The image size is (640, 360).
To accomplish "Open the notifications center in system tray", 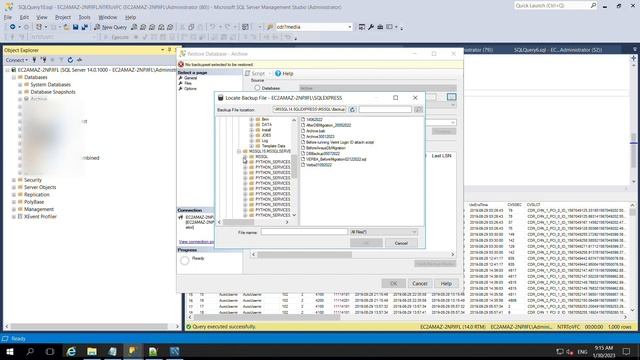I will point(626,351).
